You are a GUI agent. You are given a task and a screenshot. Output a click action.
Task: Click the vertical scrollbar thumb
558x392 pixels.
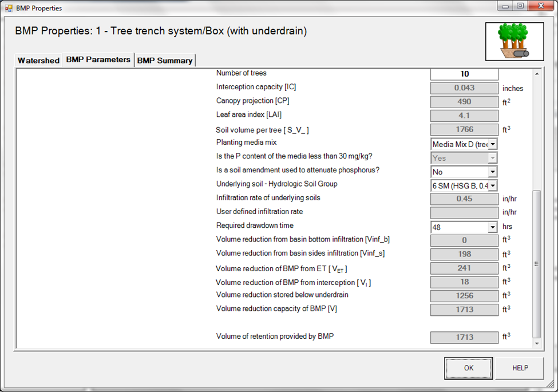click(536, 263)
